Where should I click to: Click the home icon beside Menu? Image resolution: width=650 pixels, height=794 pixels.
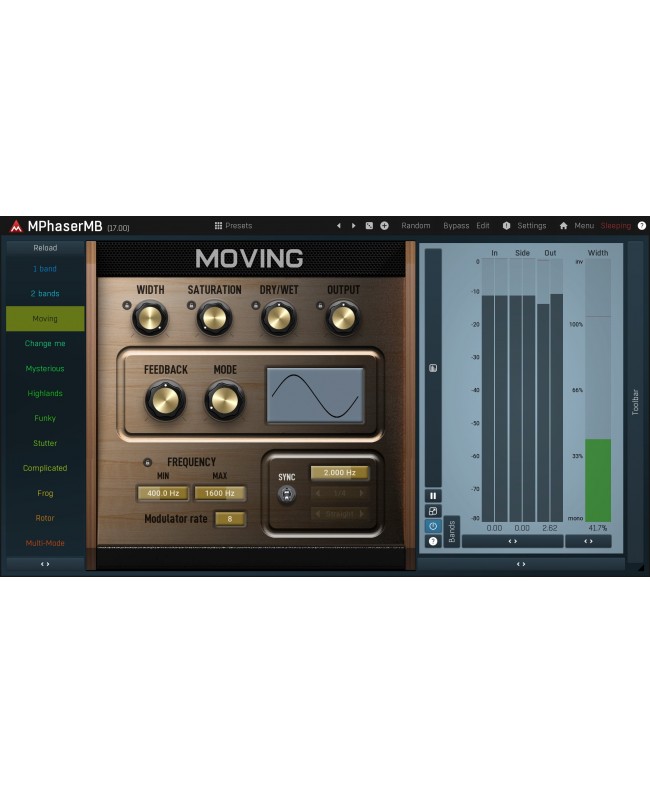click(x=563, y=225)
